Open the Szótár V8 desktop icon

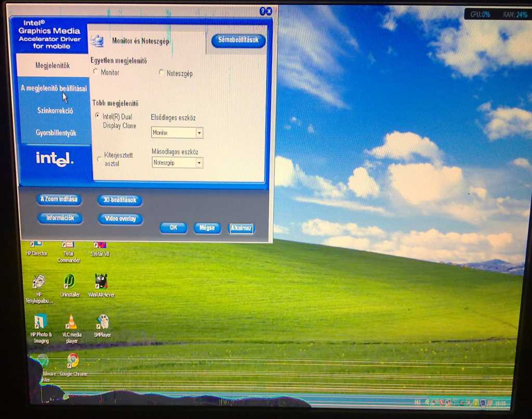click(100, 249)
